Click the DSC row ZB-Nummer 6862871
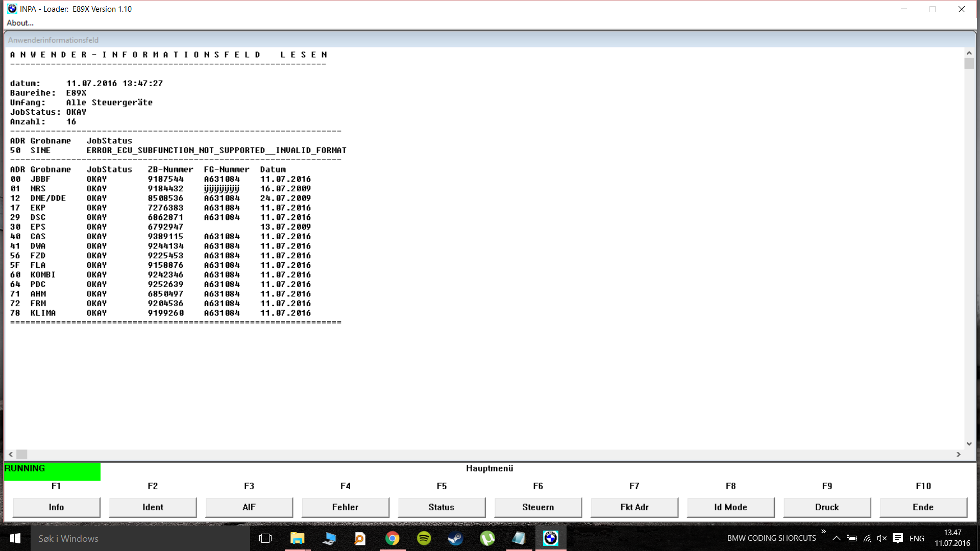Viewport: 980px width, 551px height. 165,217
